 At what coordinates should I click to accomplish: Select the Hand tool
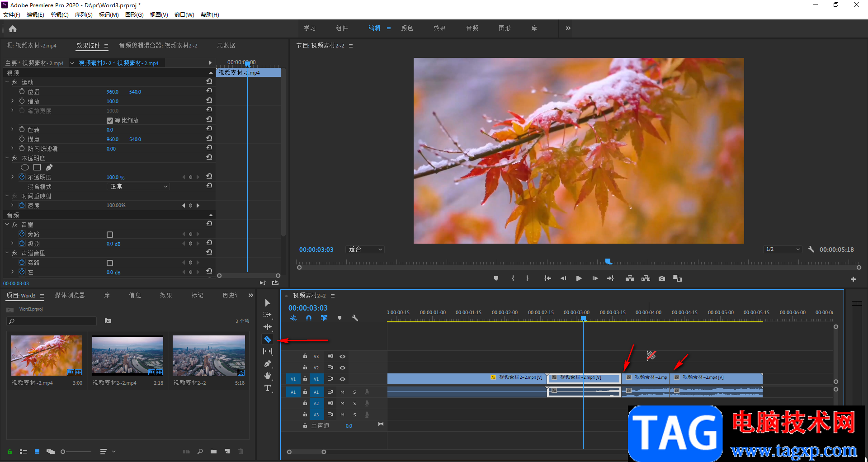pyautogui.click(x=268, y=376)
